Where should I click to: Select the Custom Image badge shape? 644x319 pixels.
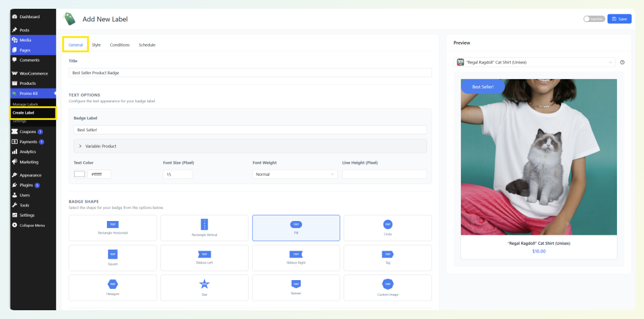click(x=387, y=288)
